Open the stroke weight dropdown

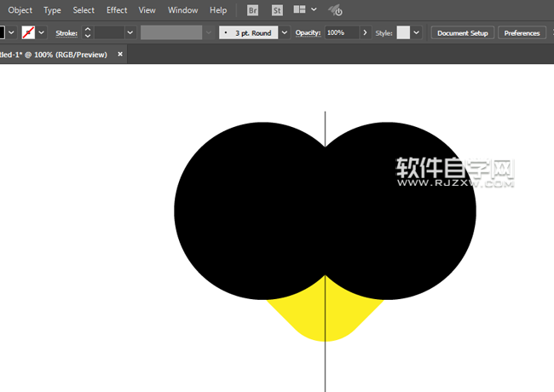point(130,32)
